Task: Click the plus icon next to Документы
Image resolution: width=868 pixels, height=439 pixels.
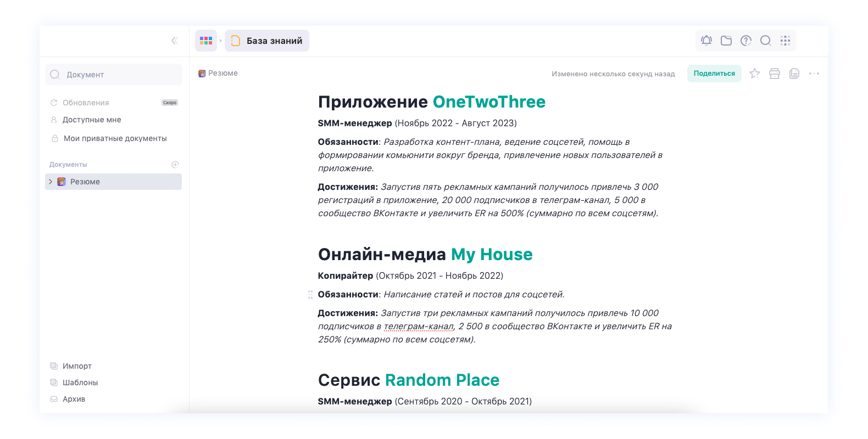Action: point(175,165)
